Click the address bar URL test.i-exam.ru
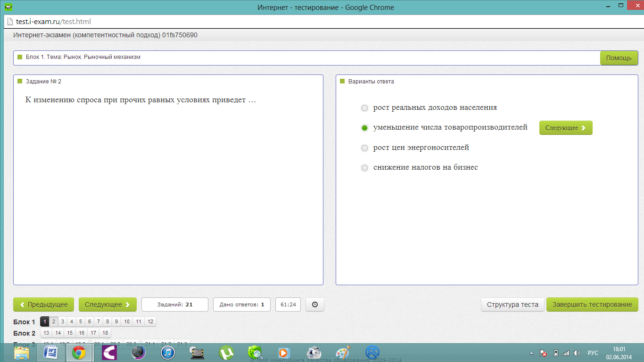Image resolution: width=644 pixels, height=362 pixels. click(53, 22)
